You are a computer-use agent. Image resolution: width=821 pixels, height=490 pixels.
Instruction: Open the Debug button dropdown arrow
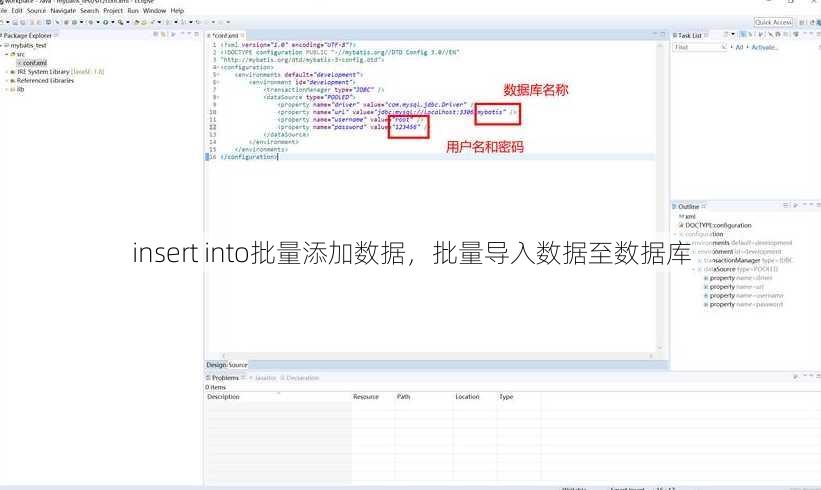pos(98,22)
